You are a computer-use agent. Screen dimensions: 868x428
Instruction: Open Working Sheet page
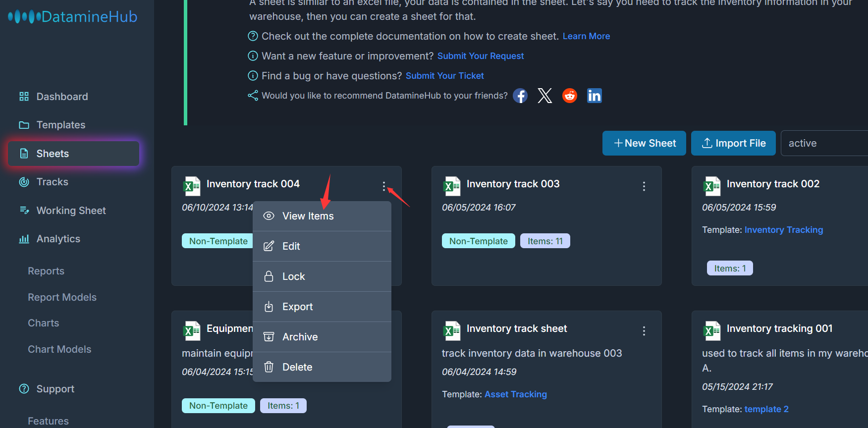(71, 211)
